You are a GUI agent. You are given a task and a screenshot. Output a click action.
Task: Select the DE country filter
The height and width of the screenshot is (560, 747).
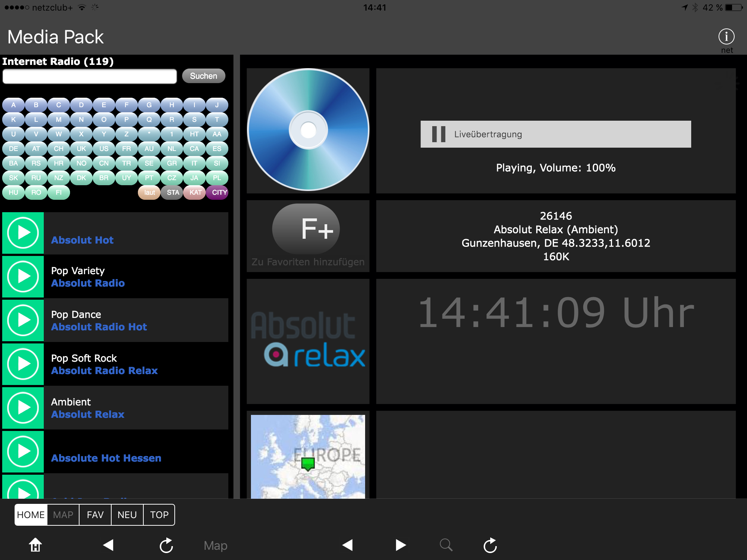pos(13,149)
